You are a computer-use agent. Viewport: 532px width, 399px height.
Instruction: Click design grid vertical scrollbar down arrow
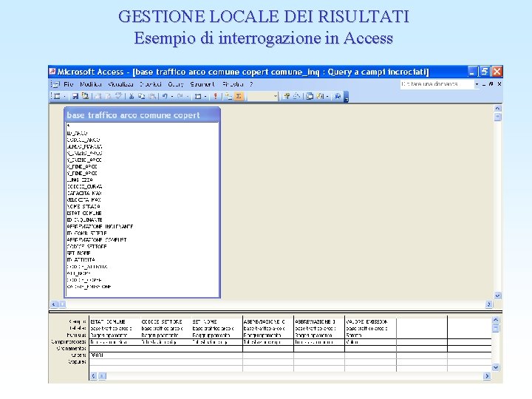tap(496, 367)
